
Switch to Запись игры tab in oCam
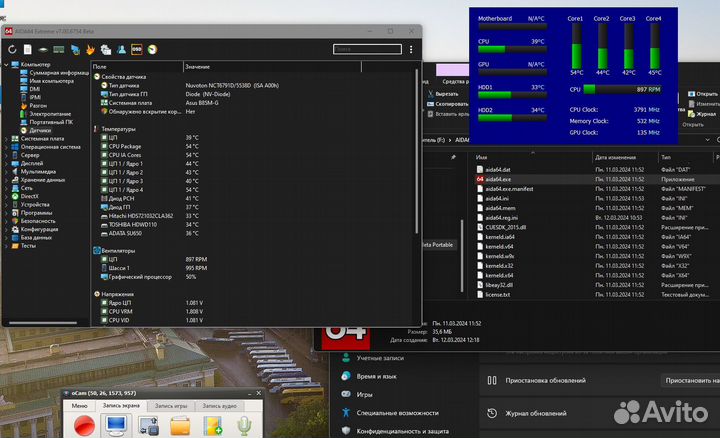click(x=171, y=406)
